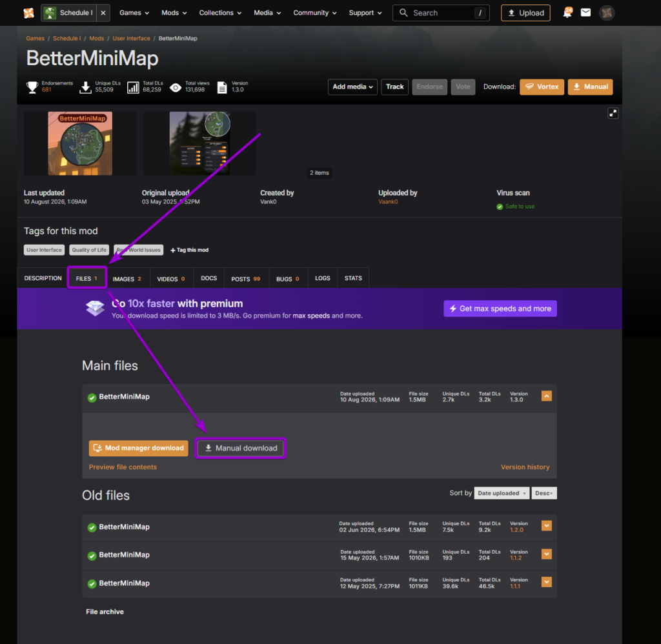
Task: Expand the version 1.1.2 old file
Action: [x=546, y=554]
